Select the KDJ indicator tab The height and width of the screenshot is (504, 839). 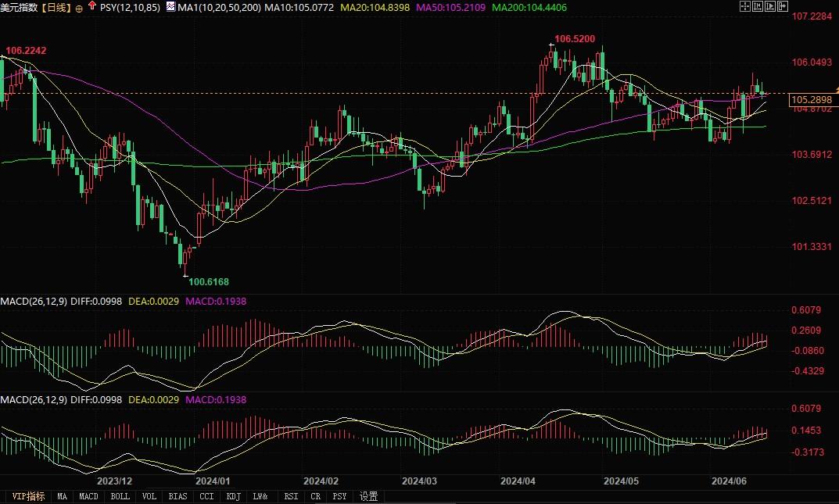(x=233, y=496)
